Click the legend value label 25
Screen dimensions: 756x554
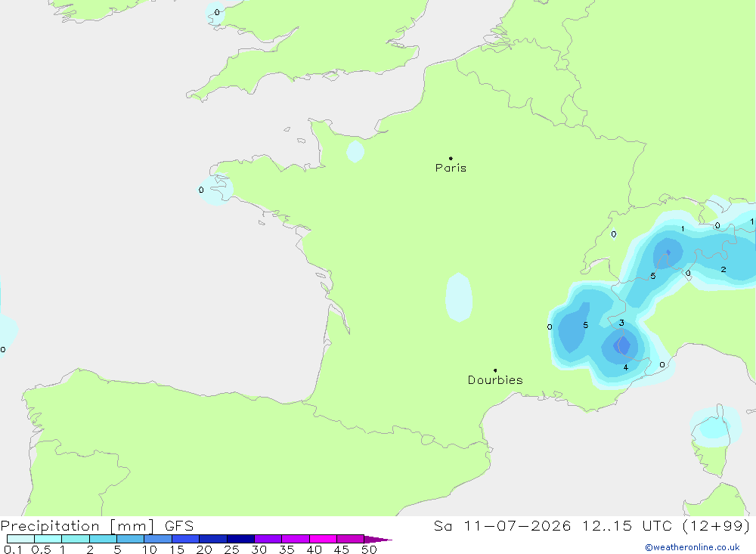(x=231, y=549)
